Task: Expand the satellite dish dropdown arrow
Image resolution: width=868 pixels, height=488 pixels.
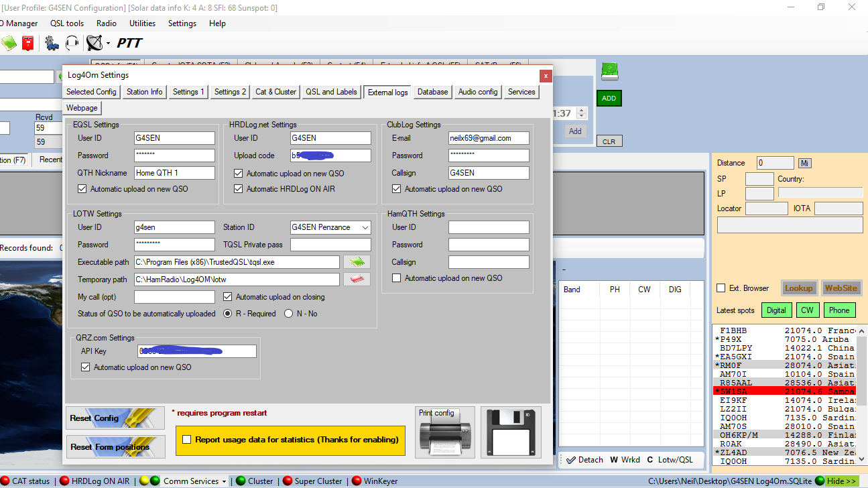Action: point(108,44)
